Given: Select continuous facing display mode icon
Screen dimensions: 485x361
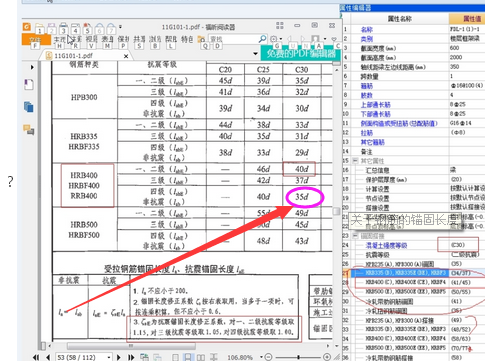Looking at the screenshot, I should point(213,357).
